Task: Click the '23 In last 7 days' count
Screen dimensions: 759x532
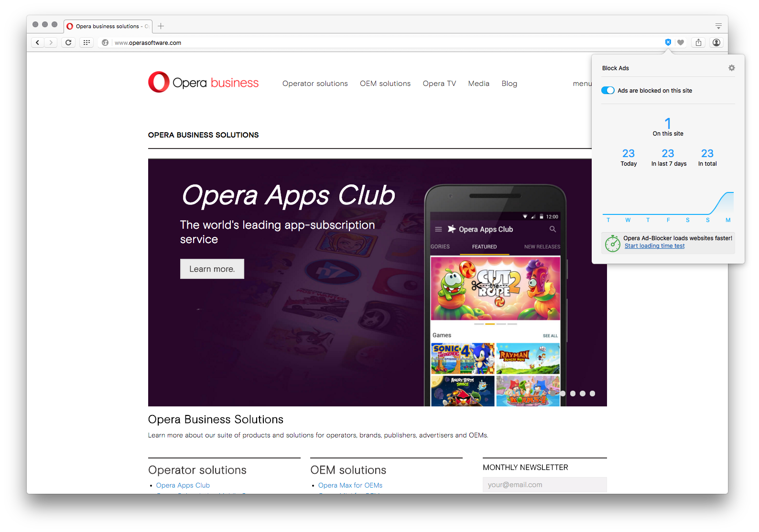Action: tap(669, 157)
